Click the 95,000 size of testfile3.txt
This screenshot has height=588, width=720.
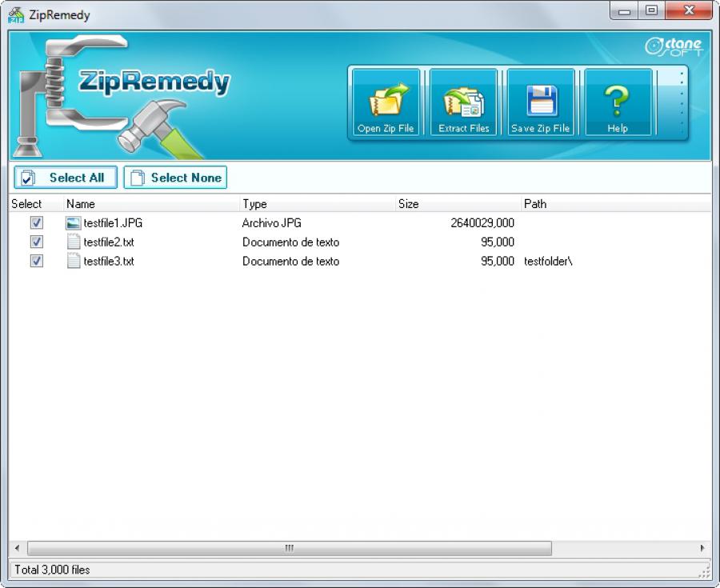pyautogui.click(x=498, y=261)
